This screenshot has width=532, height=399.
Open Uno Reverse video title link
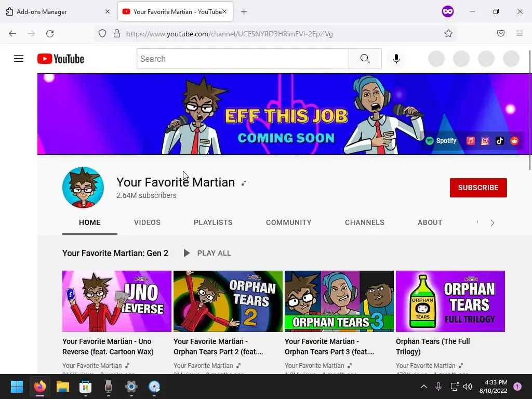pyautogui.click(x=108, y=347)
